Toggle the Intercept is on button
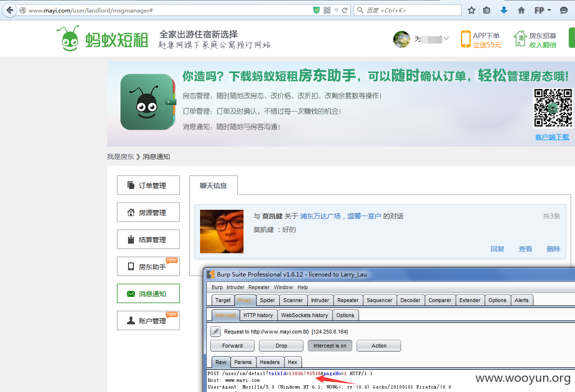Image resolution: width=575 pixels, height=392 pixels. pyautogui.click(x=330, y=346)
